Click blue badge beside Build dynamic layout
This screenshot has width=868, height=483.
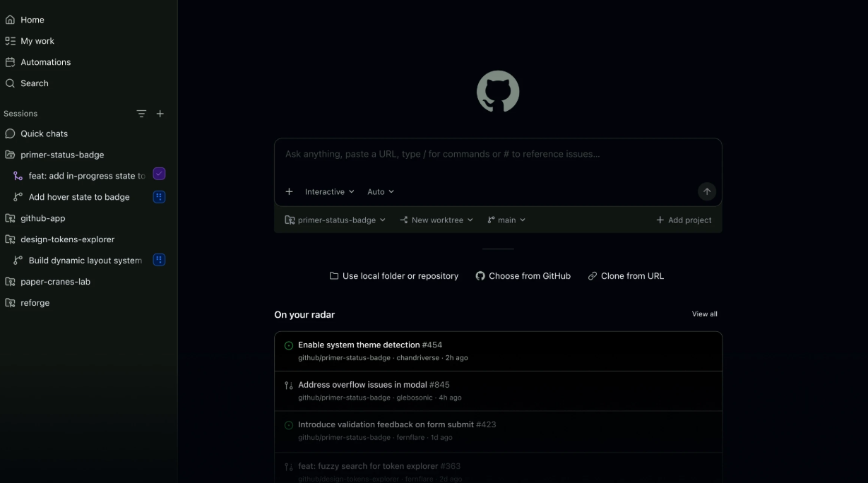pos(160,260)
